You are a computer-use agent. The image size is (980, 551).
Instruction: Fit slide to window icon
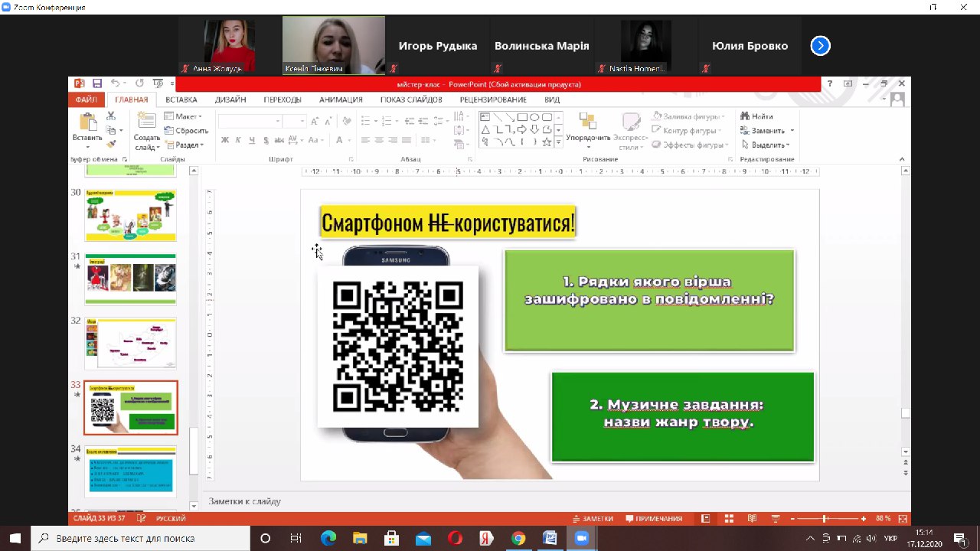point(904,519)
